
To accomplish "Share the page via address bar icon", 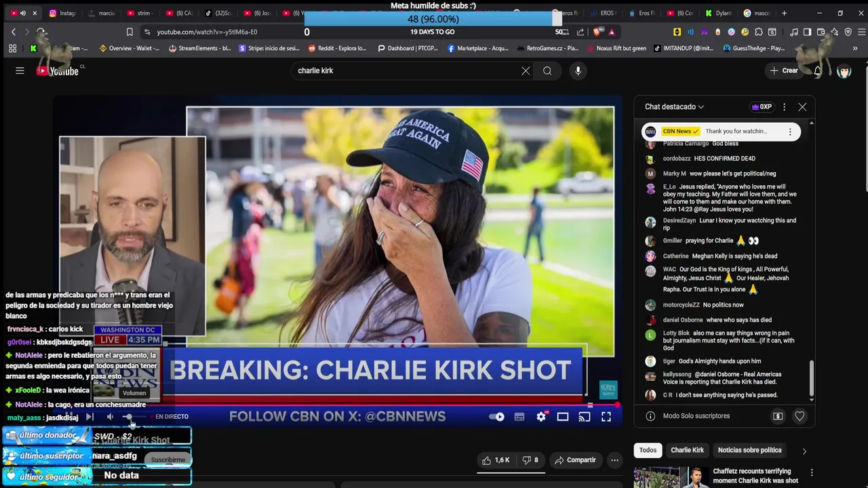I will coord(580,32).
